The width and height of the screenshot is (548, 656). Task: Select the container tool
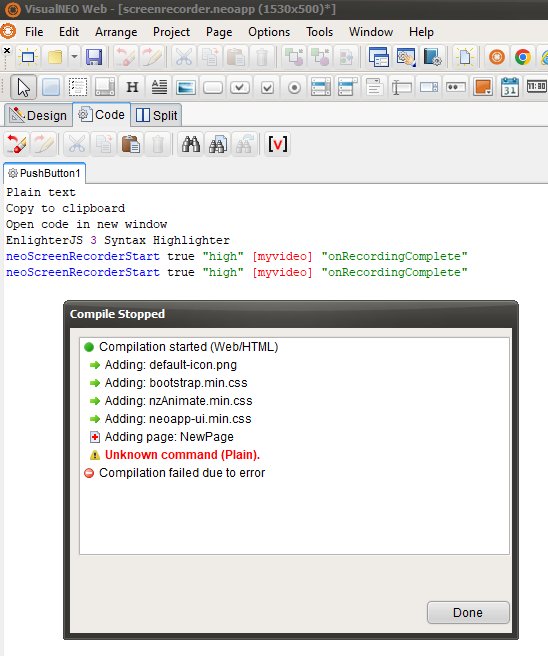coord(51,87)
